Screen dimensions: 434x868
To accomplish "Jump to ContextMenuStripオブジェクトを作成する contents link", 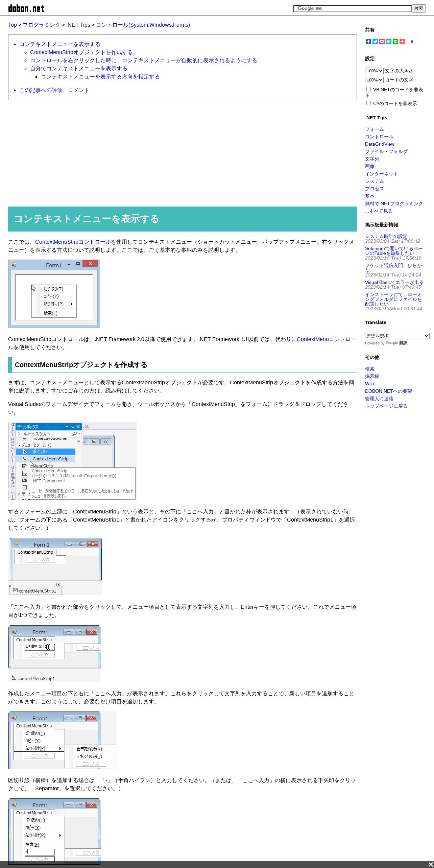I will click(81, 52).
